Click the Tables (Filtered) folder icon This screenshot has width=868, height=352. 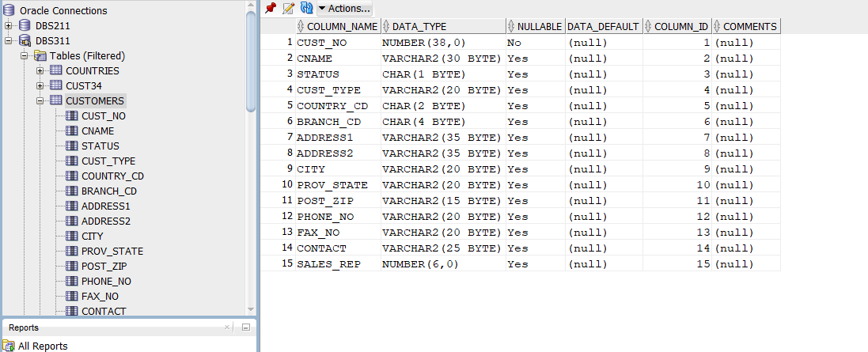click(x=40, y=55)
